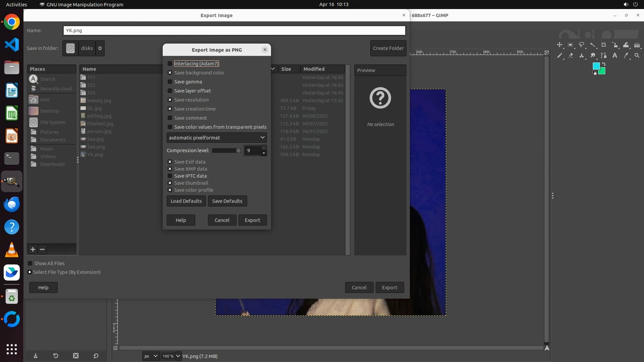The height and width of the screenshot is (362, 644).
Task: Activate the Eraser tool
Action: (x=571, y=56)
